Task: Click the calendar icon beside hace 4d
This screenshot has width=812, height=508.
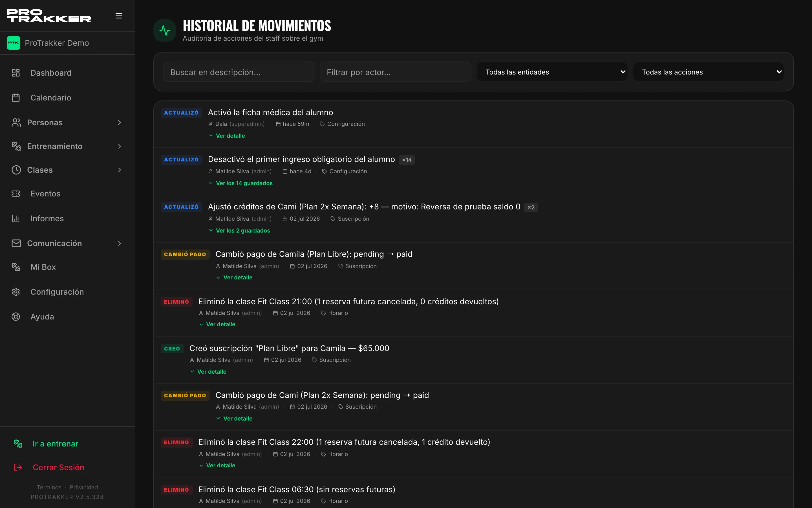Action: (x=285, y=171)
